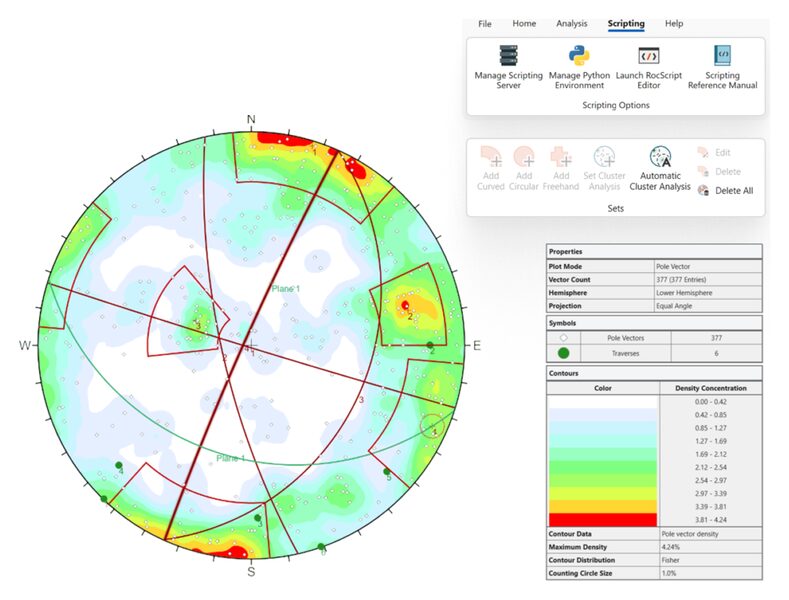Click Delete All sets
Image resolution: width=789 pixels, height=600 pixels.
point(726,191)
